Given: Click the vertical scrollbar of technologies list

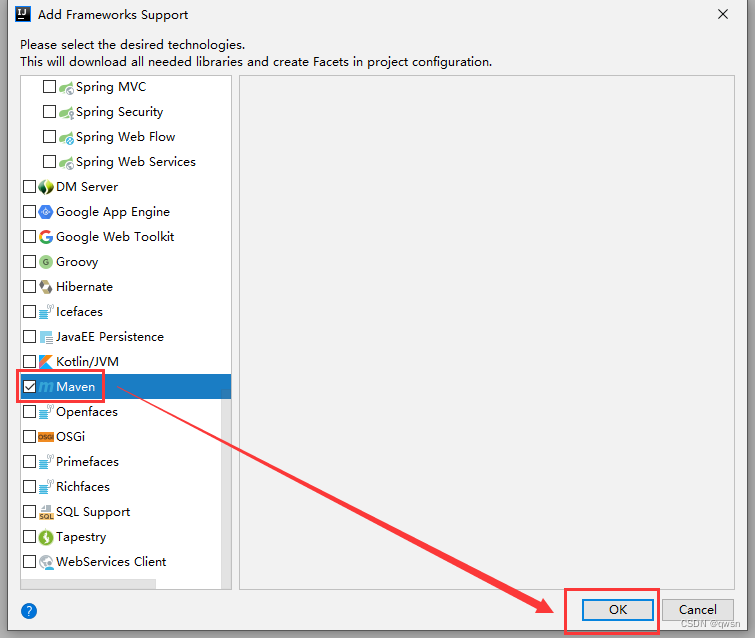Looking at the screenshot, I should [226, 489].
